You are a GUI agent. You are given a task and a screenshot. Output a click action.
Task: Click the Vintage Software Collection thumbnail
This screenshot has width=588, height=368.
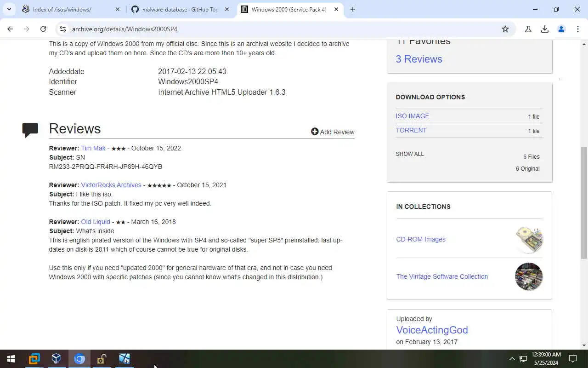[x=529, y=276]
